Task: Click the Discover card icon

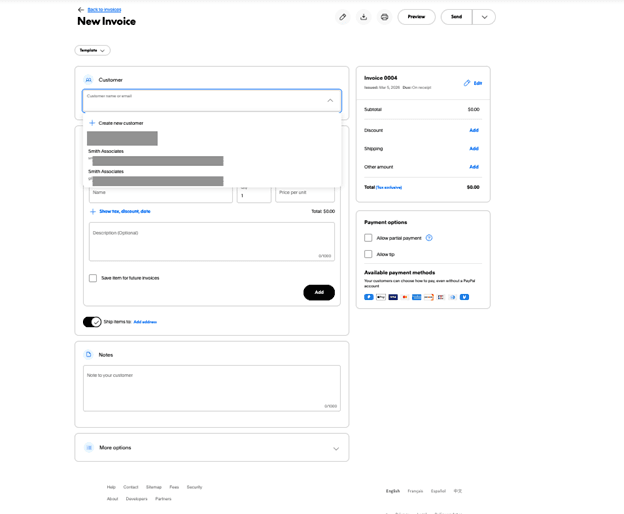Action: pyautogui.click(x=429, y=297)
